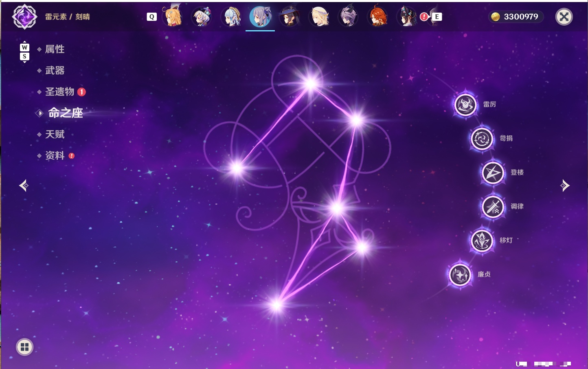Open the 雷厉 constellation node
This screenshot has width=588, height=369.
click(x=465, y=105)
